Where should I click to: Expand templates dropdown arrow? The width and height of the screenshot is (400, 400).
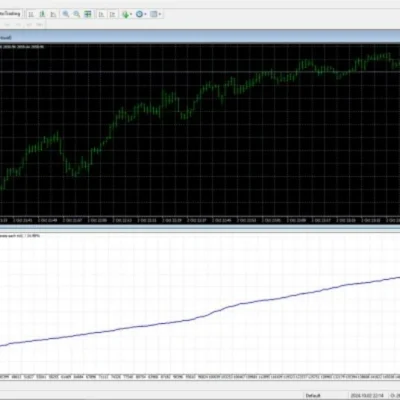tap(160, 14)
